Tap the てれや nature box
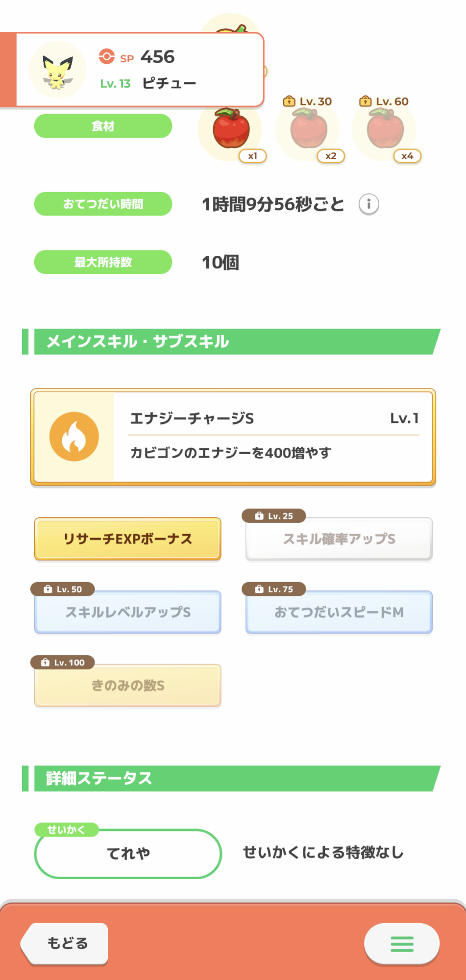466x980 pixels. point(128,854)
